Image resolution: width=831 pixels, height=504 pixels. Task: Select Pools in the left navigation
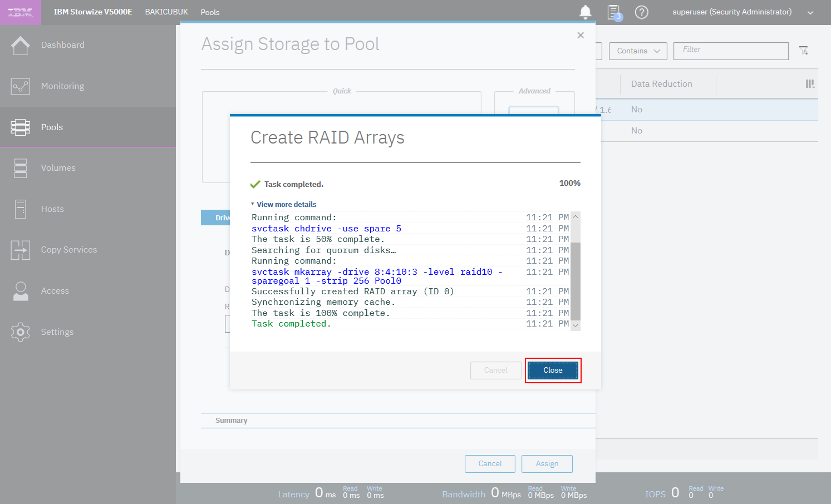tap(52, 127)
